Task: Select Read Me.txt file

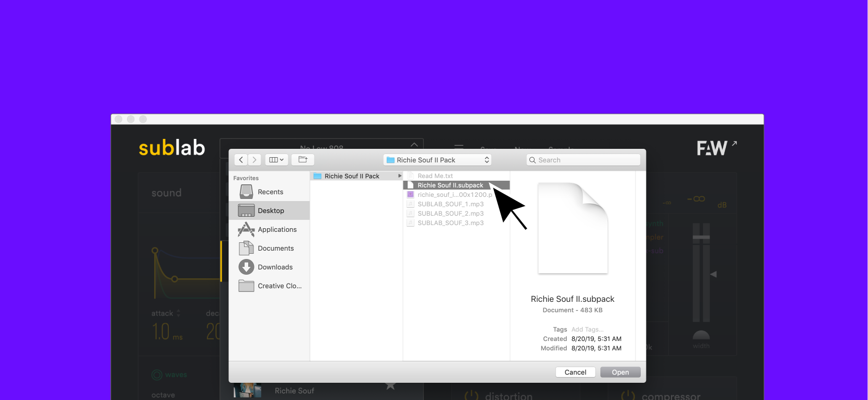Action: 456,176
